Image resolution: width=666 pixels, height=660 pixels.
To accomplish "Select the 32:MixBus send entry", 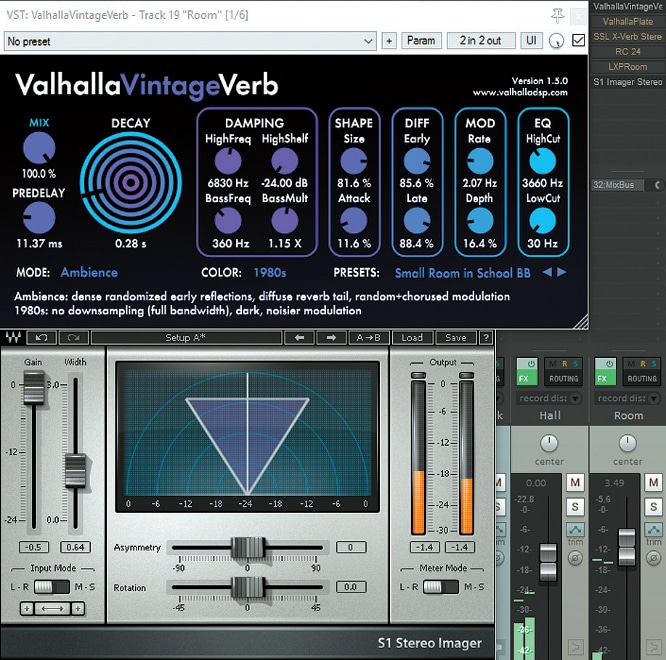I will pyautogui.click(x=618, y=185).
